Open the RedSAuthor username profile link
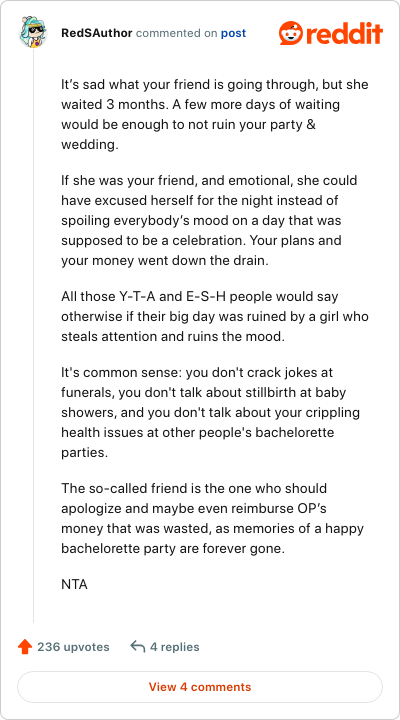 [96, 33]
